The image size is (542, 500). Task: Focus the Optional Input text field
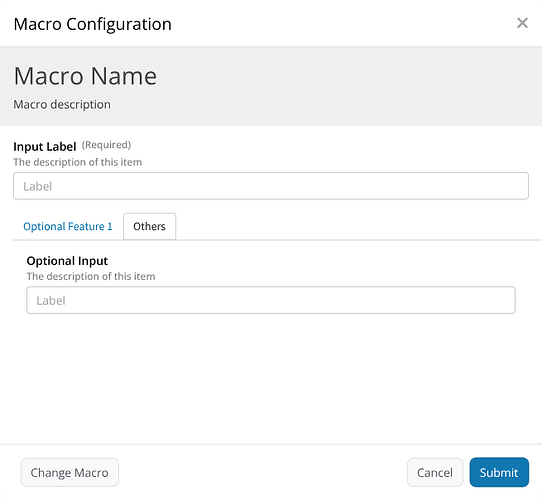271,300
